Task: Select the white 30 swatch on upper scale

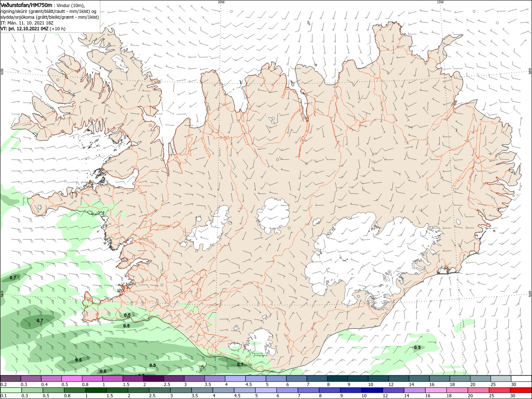Action: tap(521, 379)
